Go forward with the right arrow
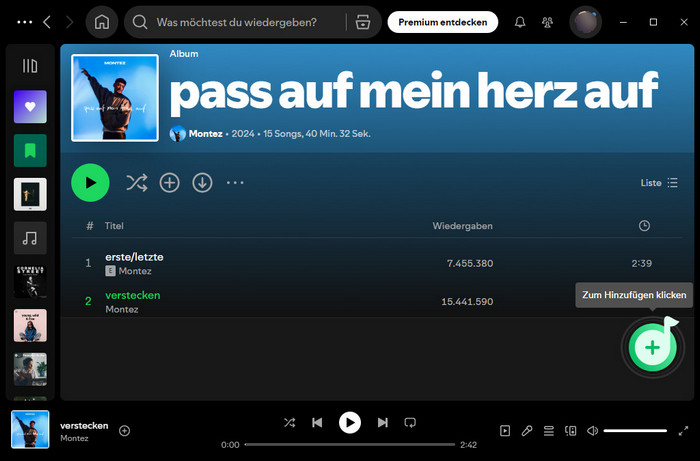 [x=69, y=22]
